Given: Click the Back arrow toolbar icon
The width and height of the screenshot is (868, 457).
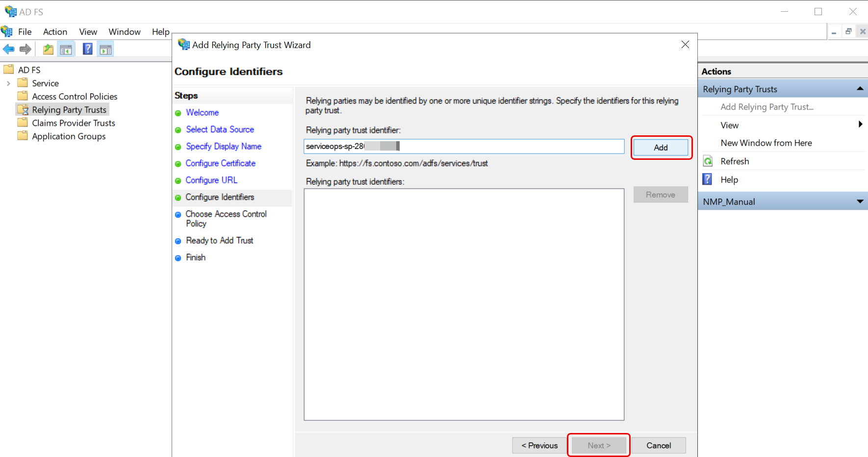Looking at the screenshot, I should pos(9,49).
